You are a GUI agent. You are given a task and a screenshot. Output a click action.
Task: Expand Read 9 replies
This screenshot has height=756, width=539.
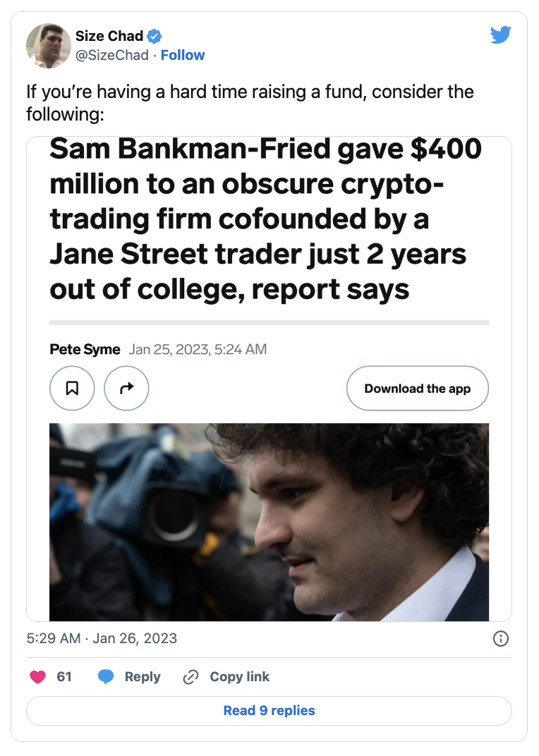pyautogui.click(x=269, y=710)
